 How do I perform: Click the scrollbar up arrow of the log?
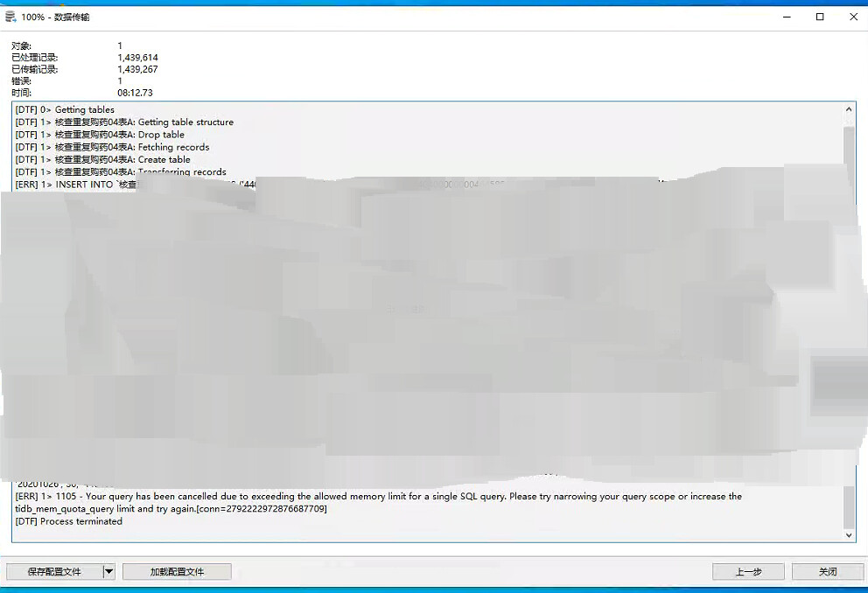848,109
